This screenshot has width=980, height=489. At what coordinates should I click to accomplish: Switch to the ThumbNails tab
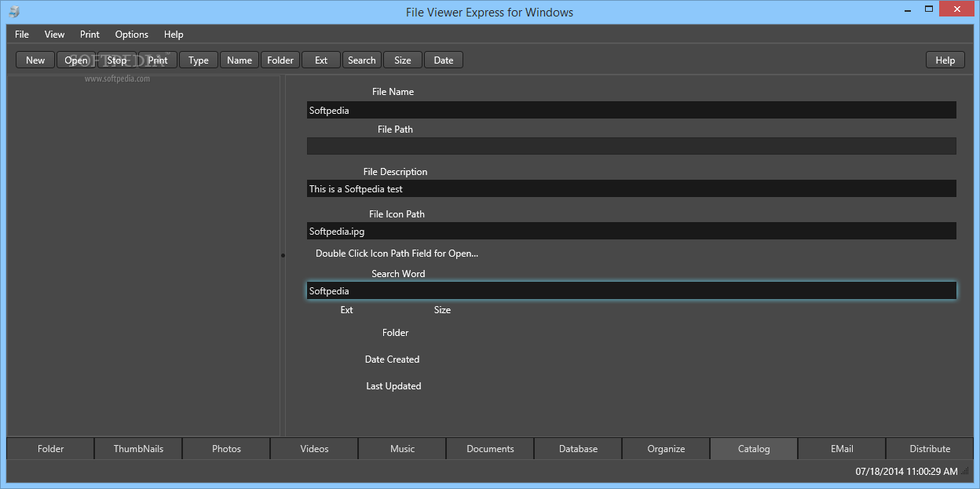point(139,449)
